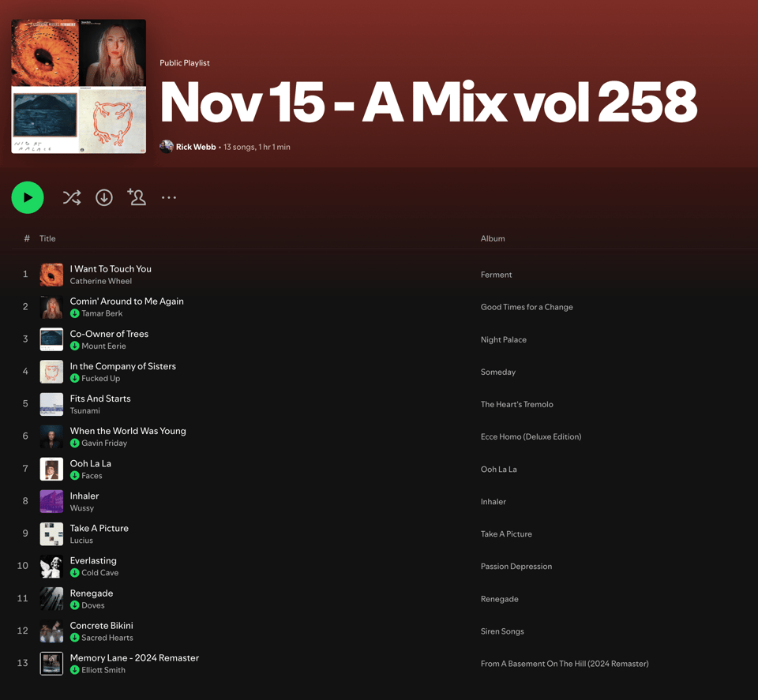The height and width of the screenshot is (700, 758).
Task: Click Inhaler purple album thumbnail
Action: tap(51, 501)
